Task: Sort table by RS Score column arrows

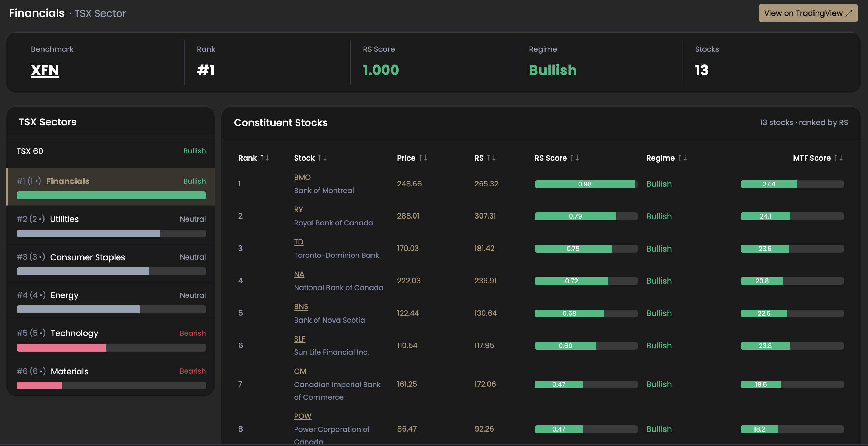Action: point(574,158)
